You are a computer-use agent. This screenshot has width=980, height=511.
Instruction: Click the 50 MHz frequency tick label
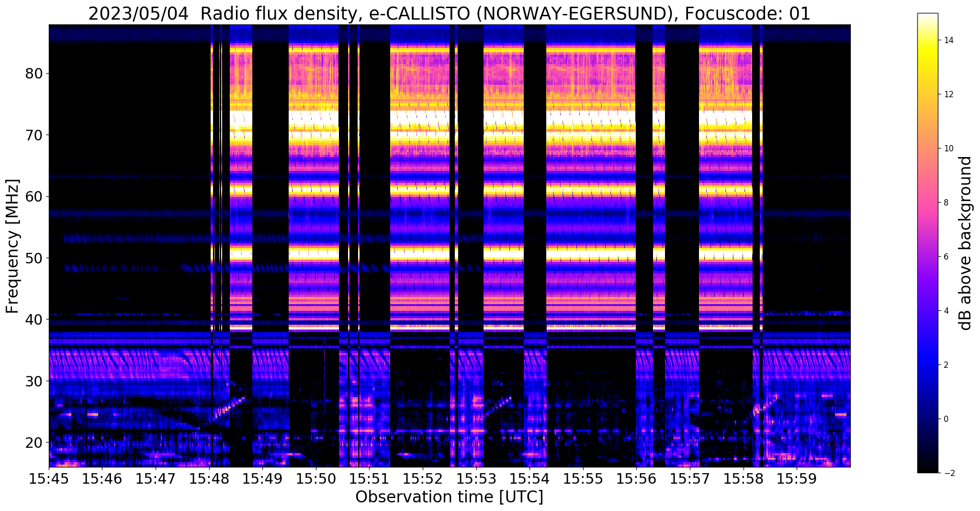coord(34,258)
